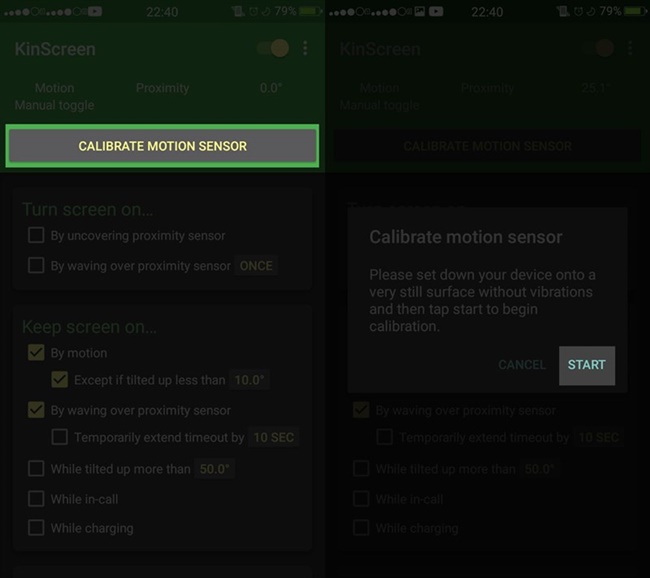
Task: Change the 10 SEC timeout value
Action: click(273, 437)
